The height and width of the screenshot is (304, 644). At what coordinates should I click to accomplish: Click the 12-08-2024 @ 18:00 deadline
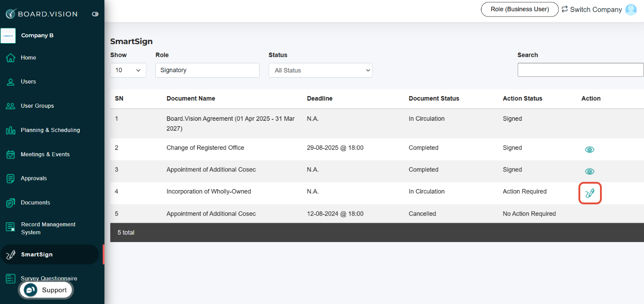(335, 214)
